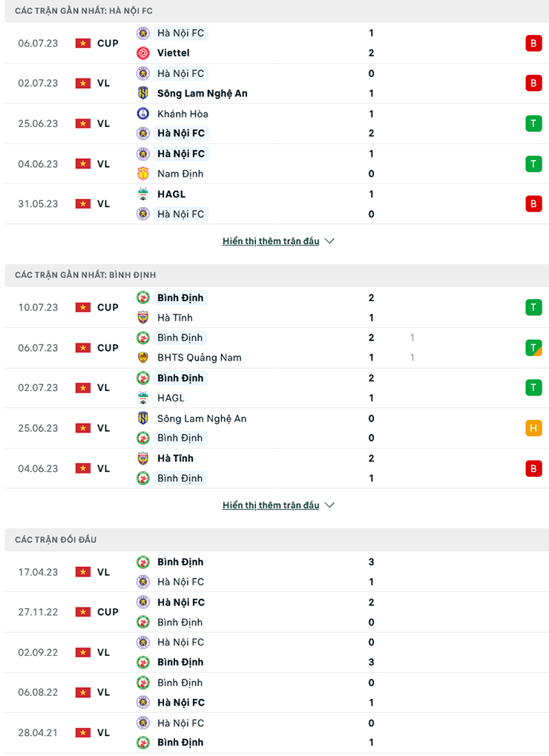Expand more Hà Nội FC matches via chevron
The width and height of the screenshot is (549, 756).
click(x=330, y=241)
